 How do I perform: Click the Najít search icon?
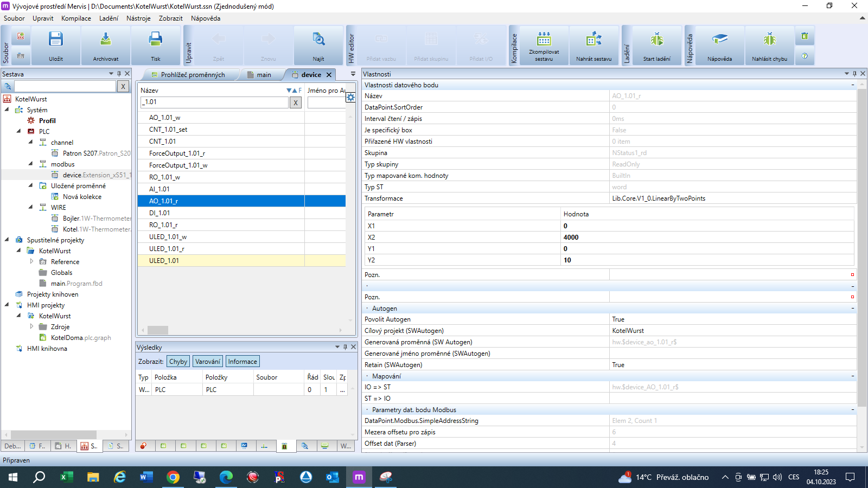click(x=318, y=40)
